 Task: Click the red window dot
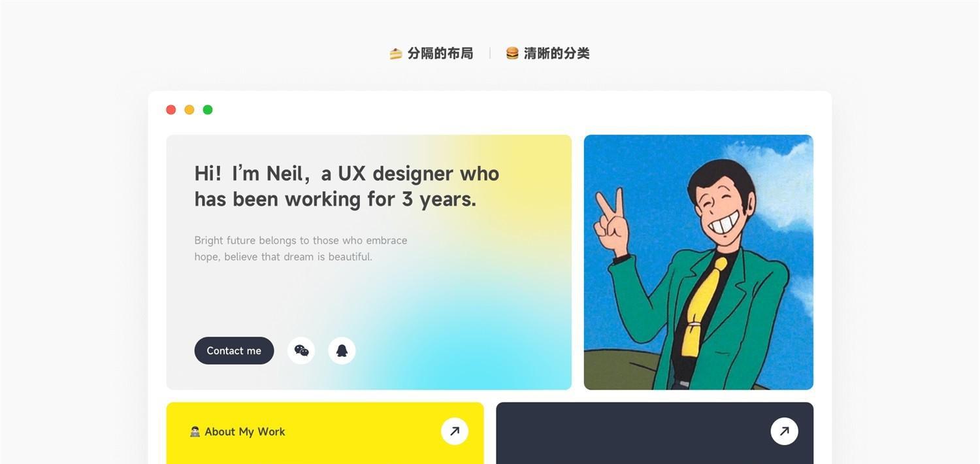coord(171,110)
